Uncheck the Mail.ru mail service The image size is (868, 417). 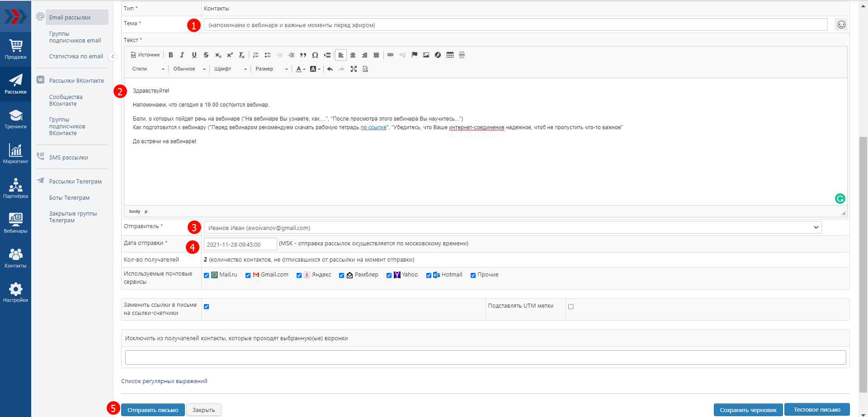(207, 275)
